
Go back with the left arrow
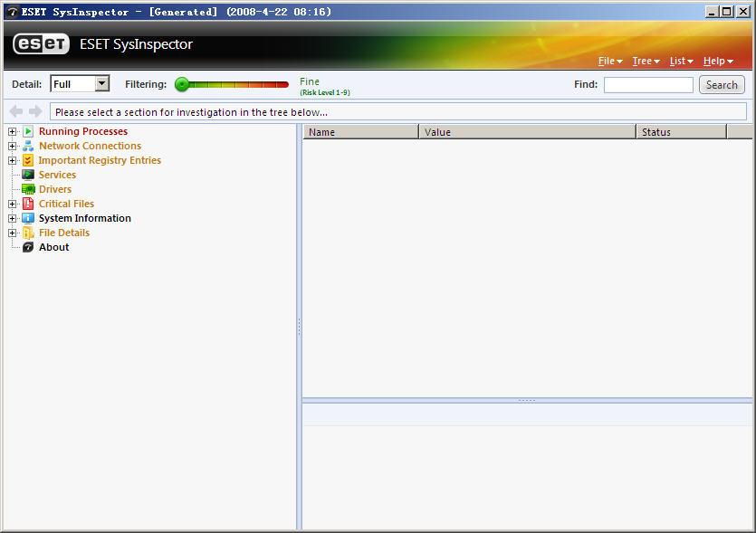[x=16, y=112]
